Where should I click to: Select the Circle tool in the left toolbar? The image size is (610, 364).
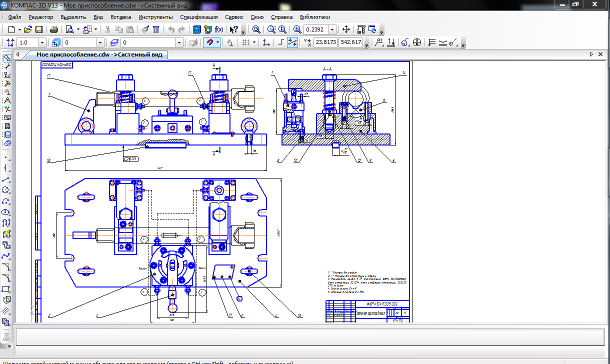[x=6, y=189]
